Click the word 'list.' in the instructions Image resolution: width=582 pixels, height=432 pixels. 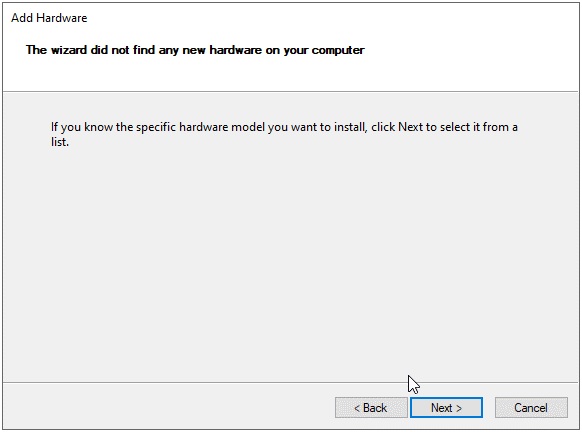click(x=60, y=142)
